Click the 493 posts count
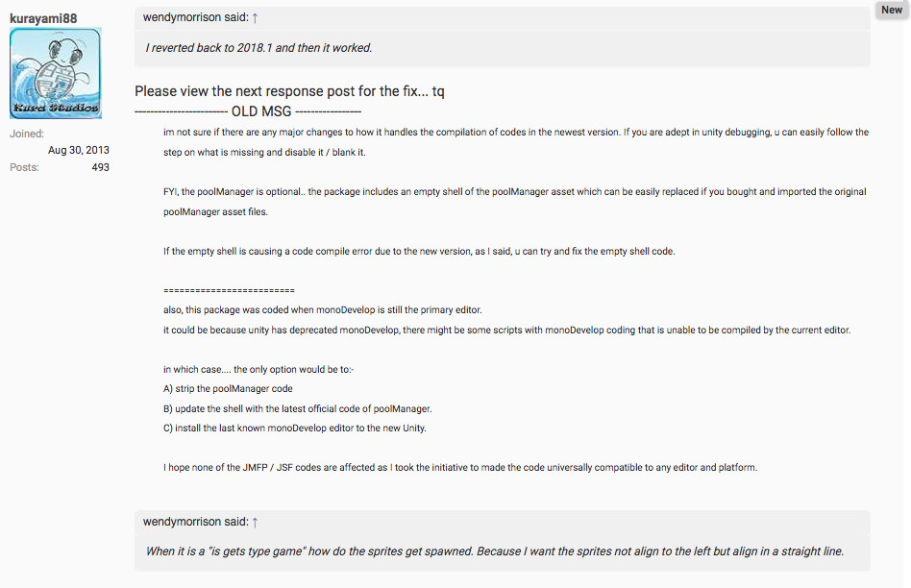 [x=101, y=167]
